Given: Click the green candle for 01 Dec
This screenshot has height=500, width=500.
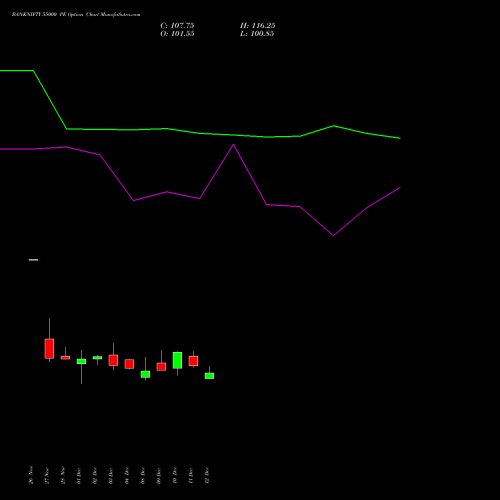Looking at the screenshot, I should pyautogui.click(x=81, y=361).
